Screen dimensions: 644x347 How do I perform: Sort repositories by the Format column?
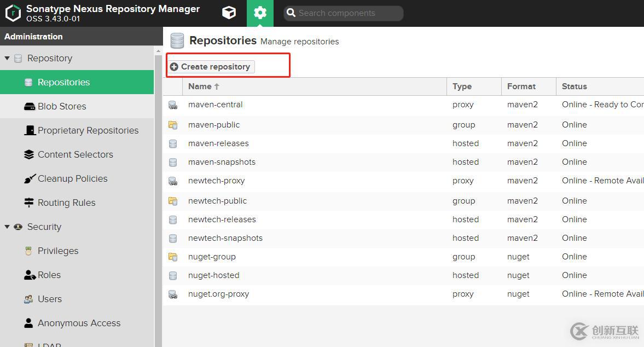point(529,86)
